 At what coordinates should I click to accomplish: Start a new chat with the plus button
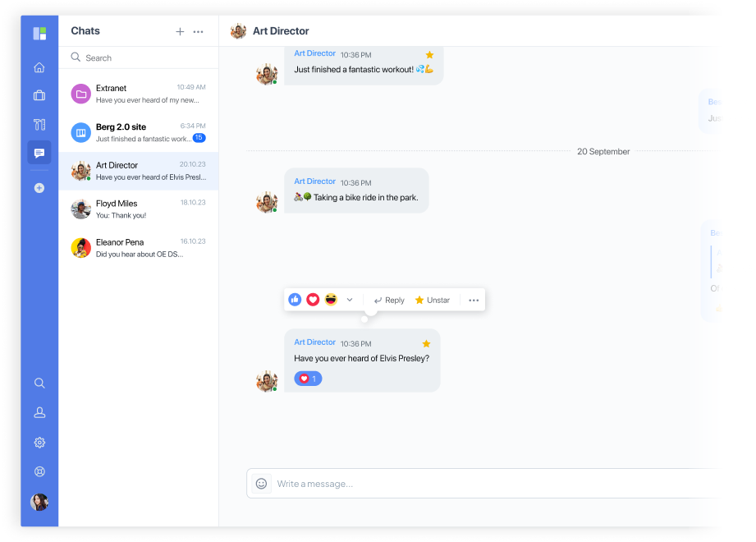click(x=180, y=31)
